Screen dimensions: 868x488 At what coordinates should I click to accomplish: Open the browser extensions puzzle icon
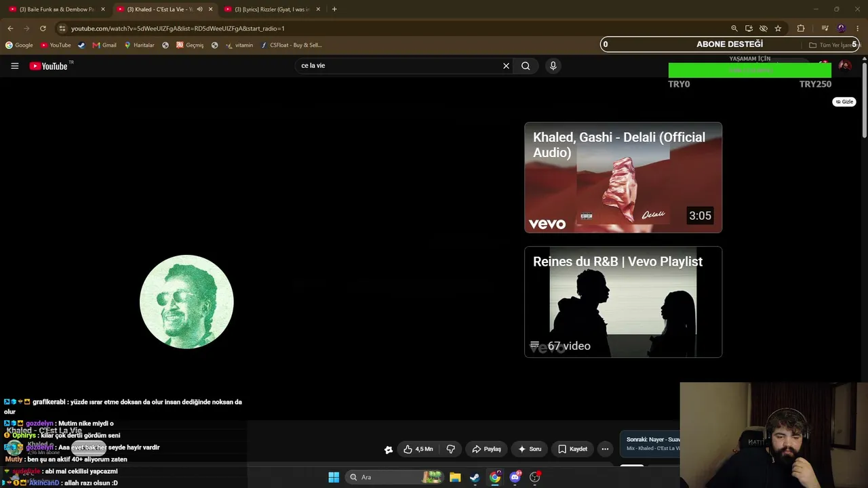coord(801,28)
